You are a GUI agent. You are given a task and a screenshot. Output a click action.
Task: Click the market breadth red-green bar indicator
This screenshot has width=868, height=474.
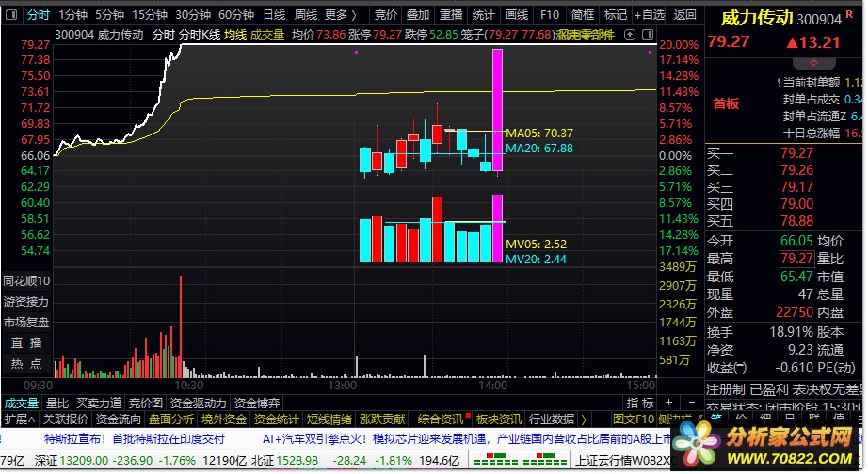520,460
